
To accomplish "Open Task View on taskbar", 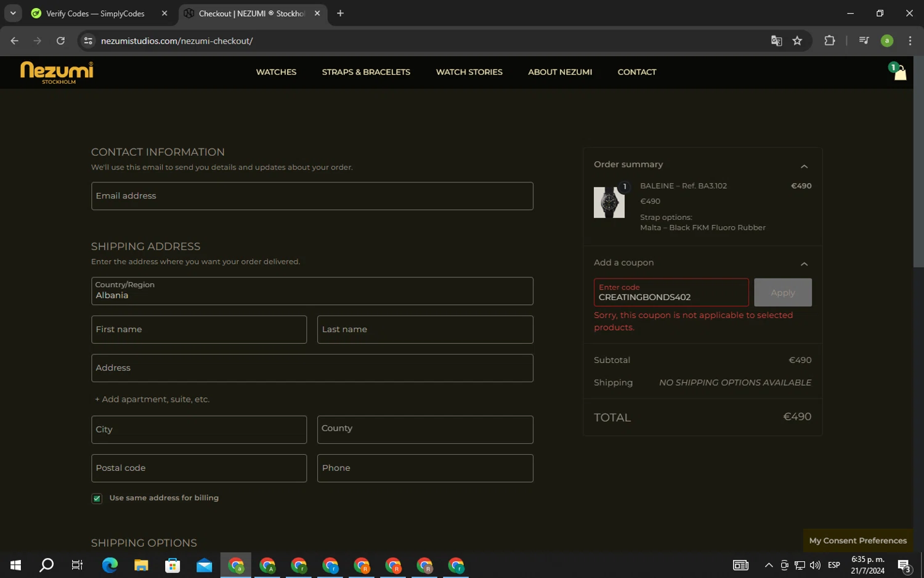I will tap(77, 565).
